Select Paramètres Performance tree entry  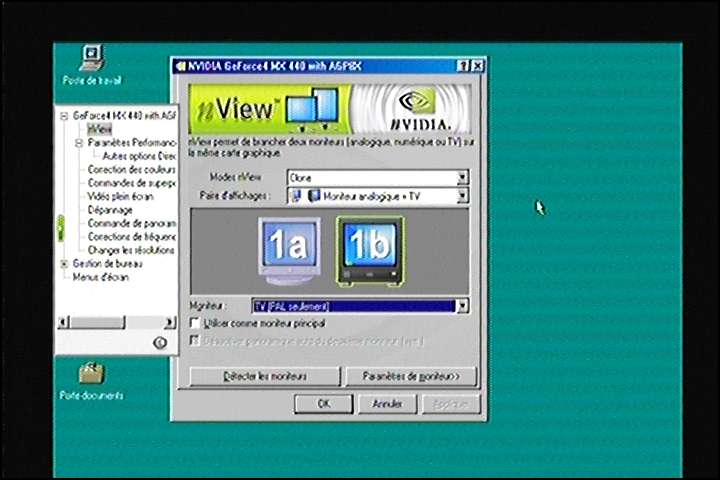[x=131, y=143]
